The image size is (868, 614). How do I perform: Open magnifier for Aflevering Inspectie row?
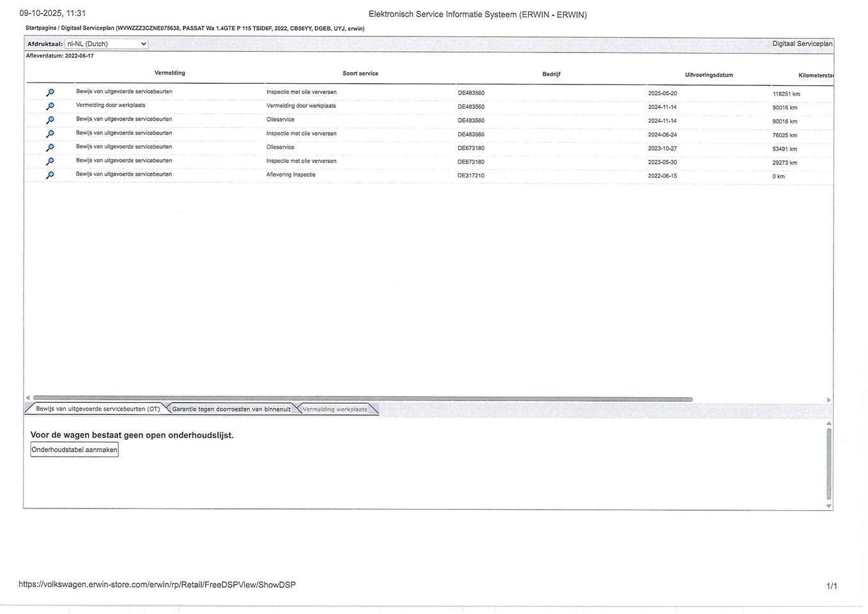pos(50,175)
